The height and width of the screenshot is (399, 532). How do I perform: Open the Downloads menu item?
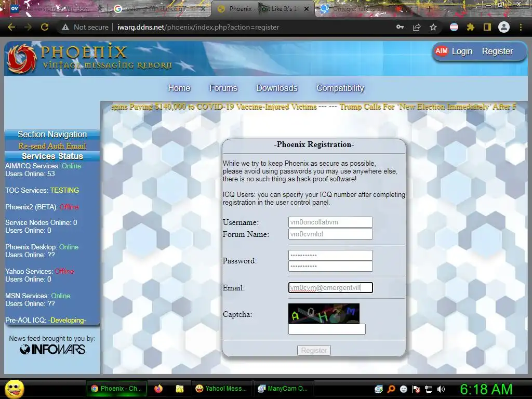(x=277, y=88)
